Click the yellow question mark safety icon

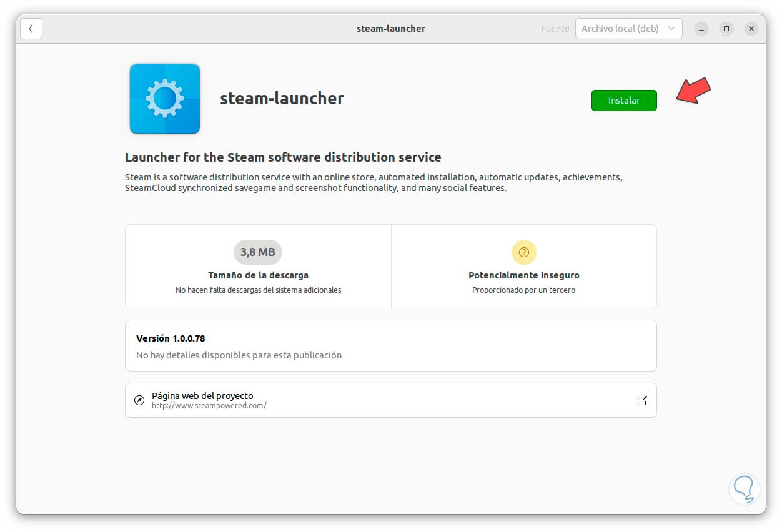(x=524, y=252)
